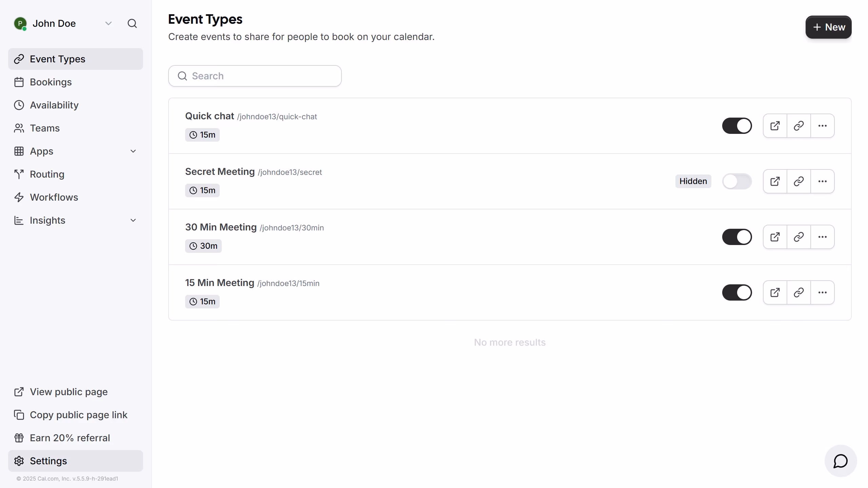Click the Settings gear icon

(x=19, y=461)
